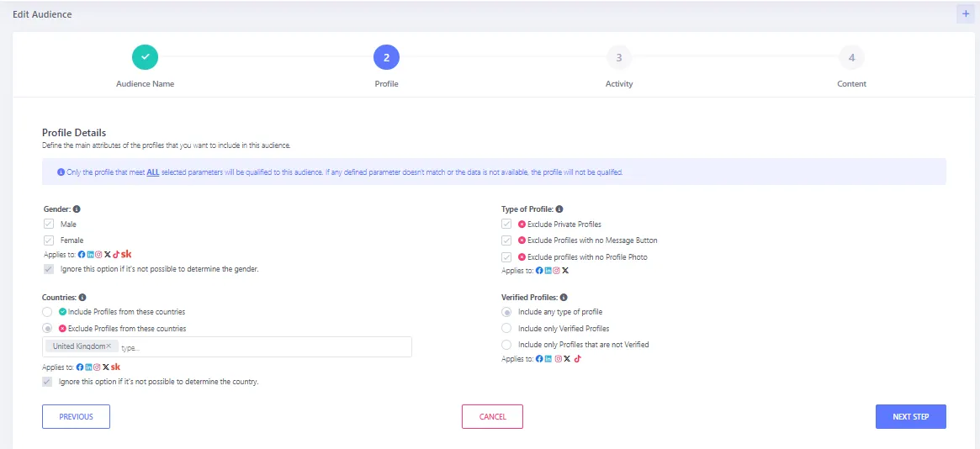
Task: Click the X icon under Type of Profile
Action: pyautogui.click(x=565, y=271)
